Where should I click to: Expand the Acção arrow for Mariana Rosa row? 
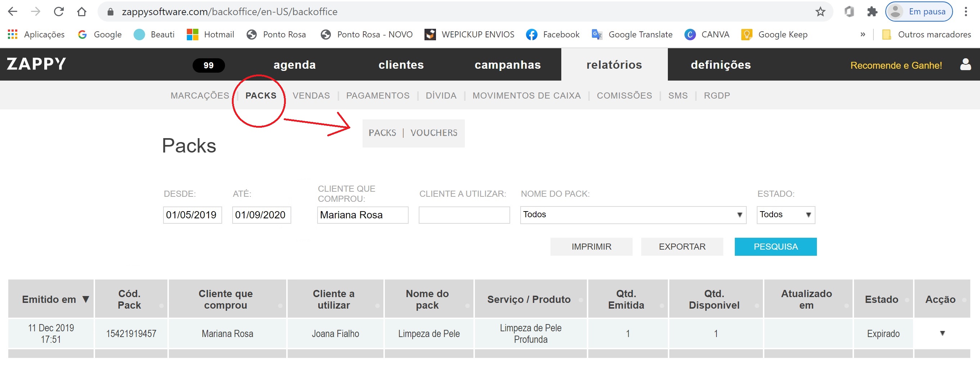pyautogui.click(x=942, y=333)
